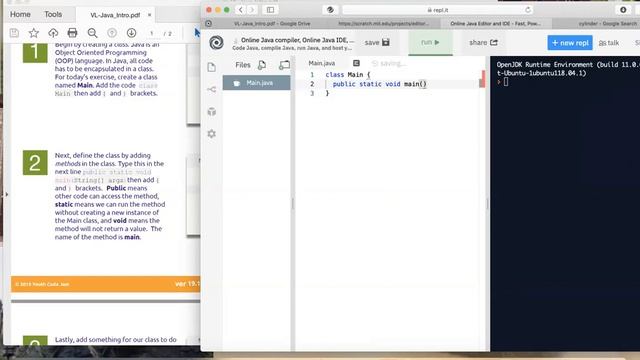The image size is (640, 360).
Task: Open version control share-node sidebar icon
Action: click(x=211, y=89)
